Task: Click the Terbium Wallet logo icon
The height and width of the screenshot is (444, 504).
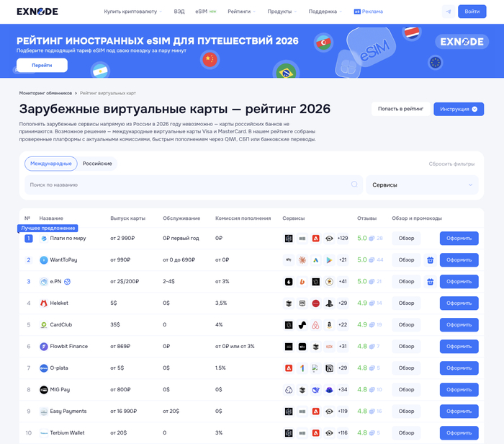Action: point(44,432)
